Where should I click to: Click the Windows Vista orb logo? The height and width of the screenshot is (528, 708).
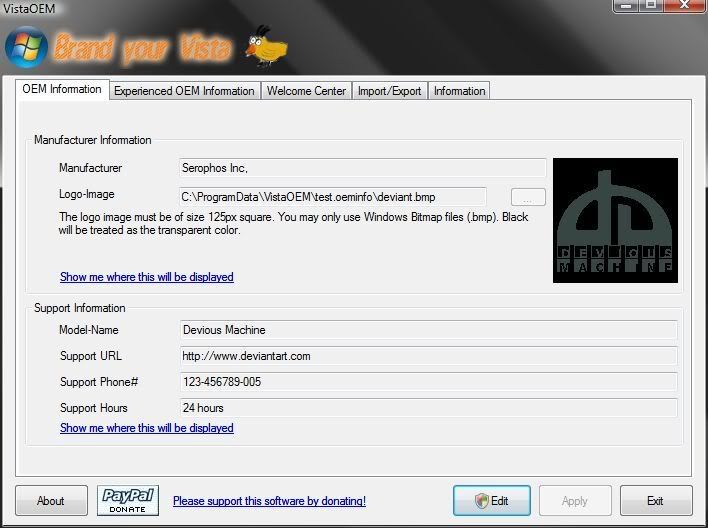pyautogui.click(x=26, y=47)
